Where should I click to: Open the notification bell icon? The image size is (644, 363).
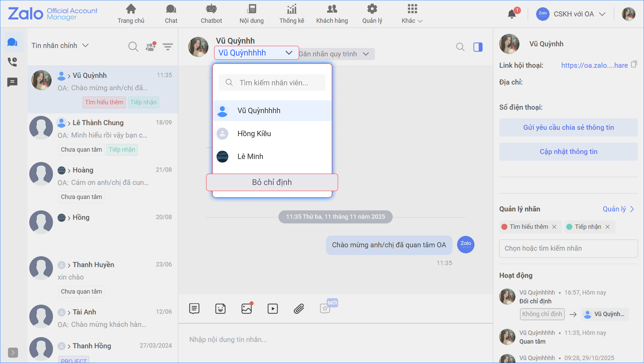[512, 14]
